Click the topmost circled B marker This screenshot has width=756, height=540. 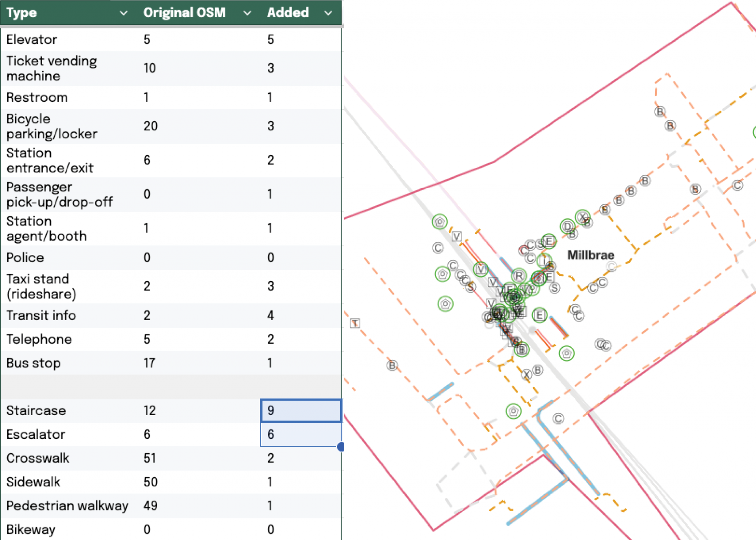pyautogui.click(x=660, y=112)
